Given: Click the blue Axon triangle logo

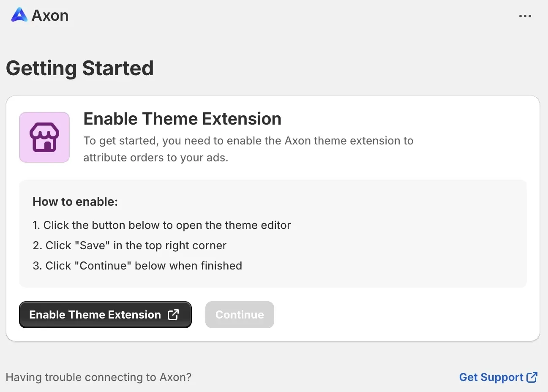Looking at the screenshot, I should tap(19, 15).
